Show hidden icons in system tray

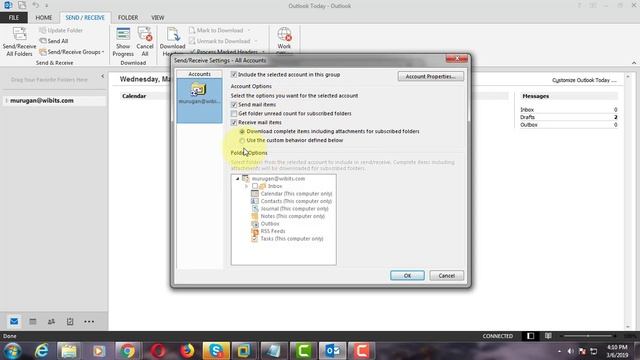pos(559,351)
